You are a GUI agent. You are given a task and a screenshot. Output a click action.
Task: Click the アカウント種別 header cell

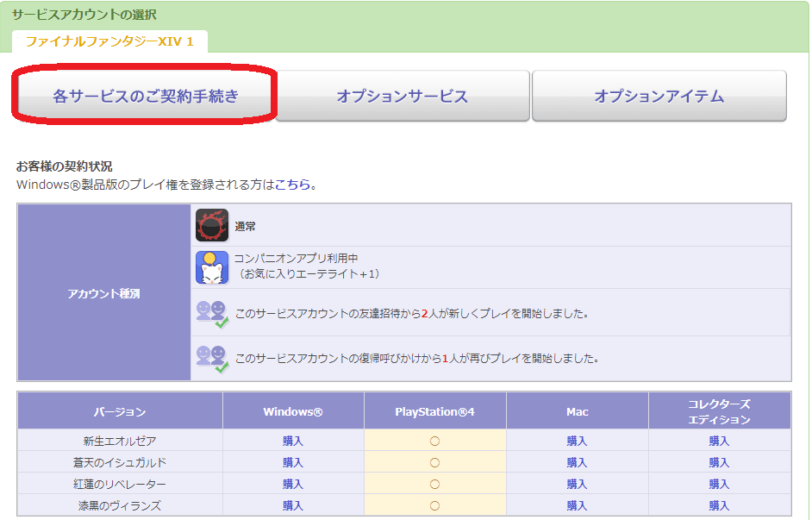104,292
